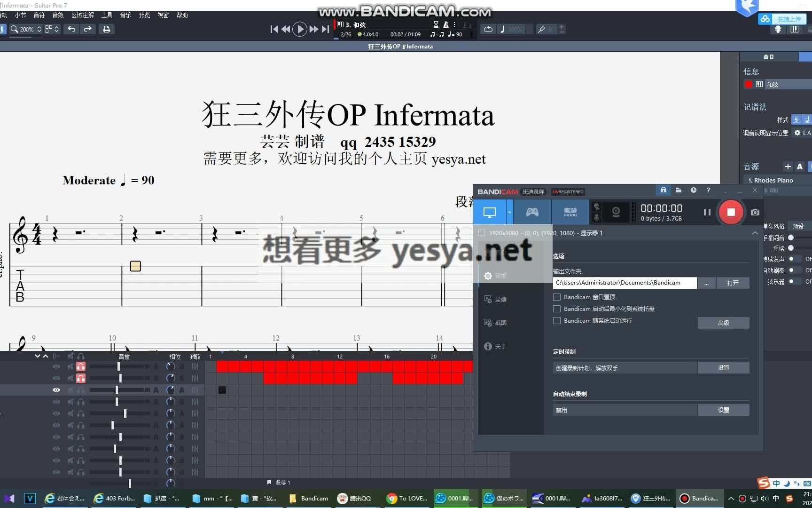Click the Bandicam lock icon
Image resolution: width=812 pixels, height=508 pixels.
[x=663, y=190]
